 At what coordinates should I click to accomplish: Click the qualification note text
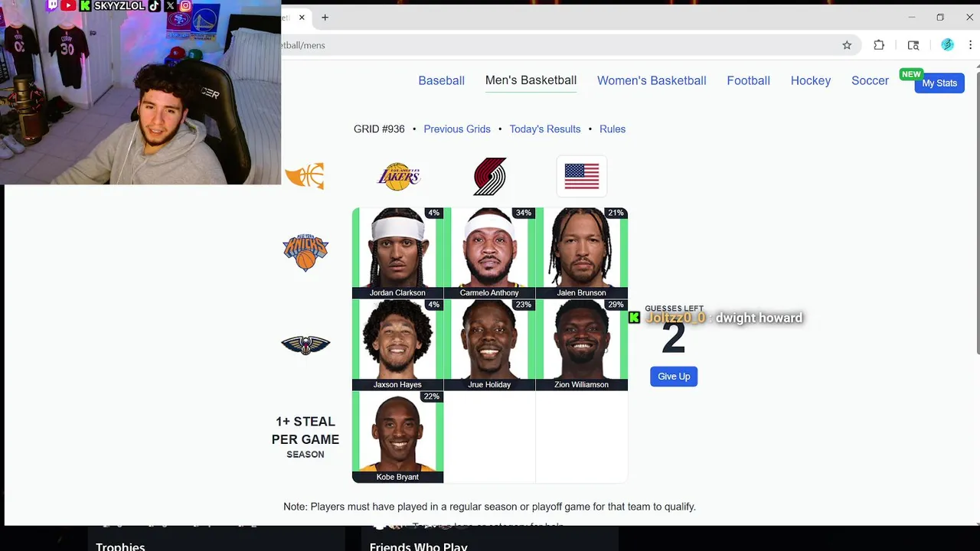489,507
